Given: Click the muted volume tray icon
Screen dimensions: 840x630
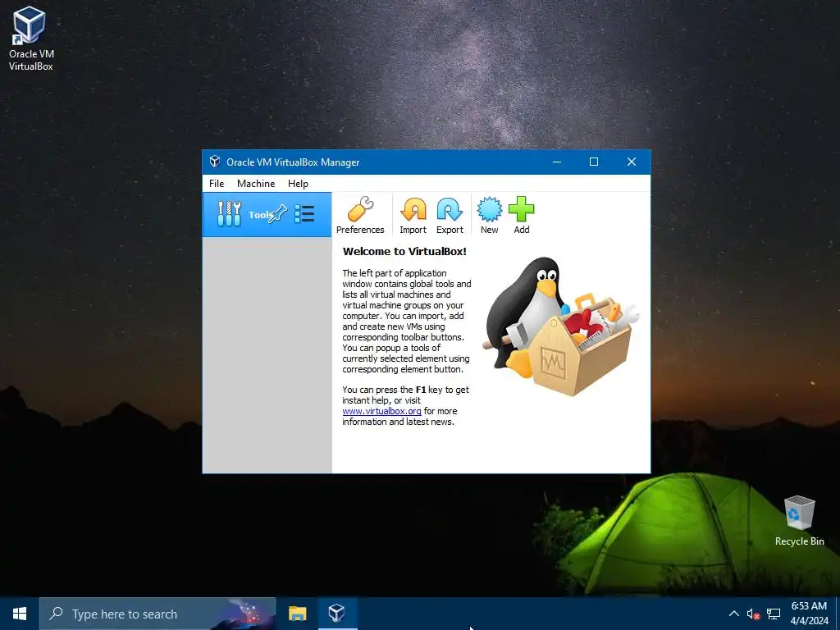Looking at the screenshot, I should (x=753, y=614).
